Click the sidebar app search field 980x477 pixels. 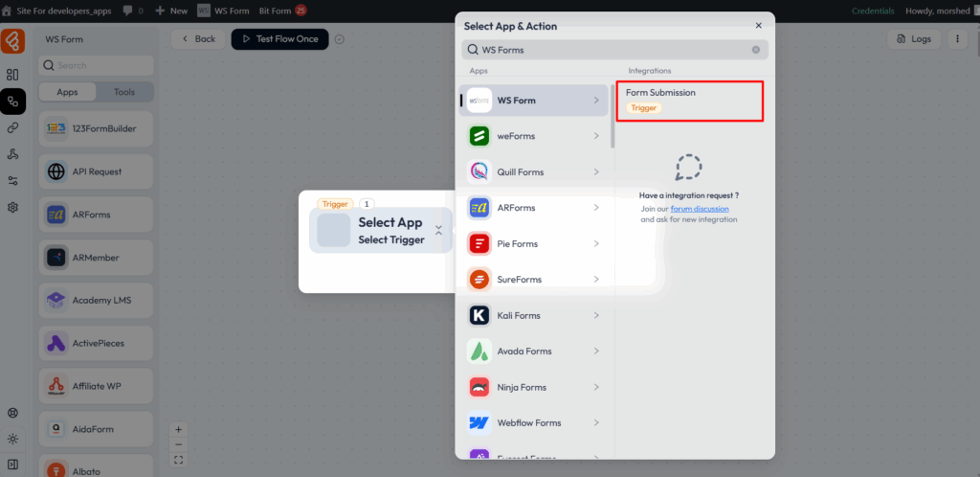(96, 65)
